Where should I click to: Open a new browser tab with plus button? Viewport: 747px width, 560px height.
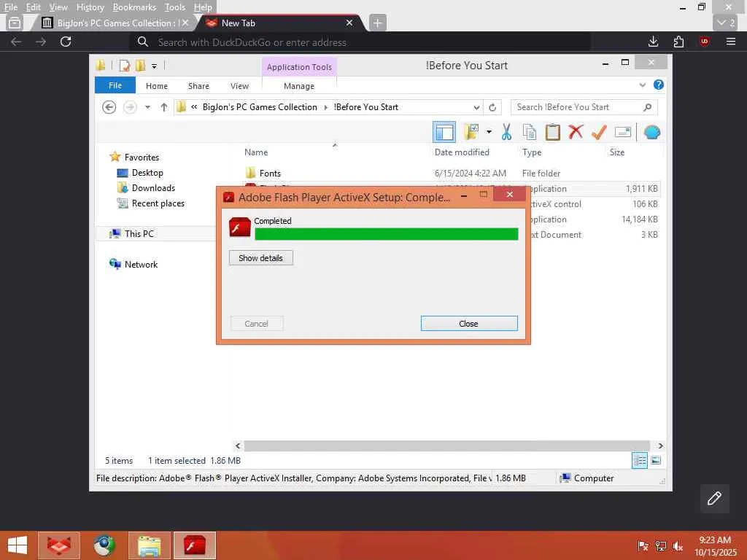[x=377, y=23]
